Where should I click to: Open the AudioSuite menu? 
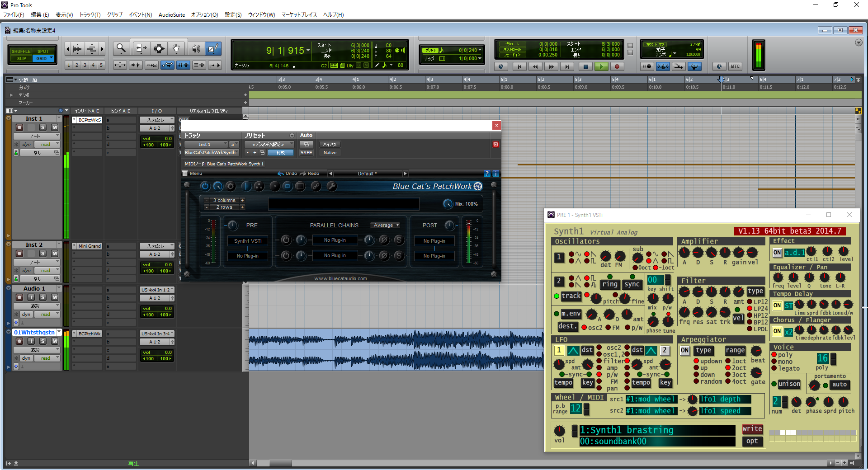[172, 15]
